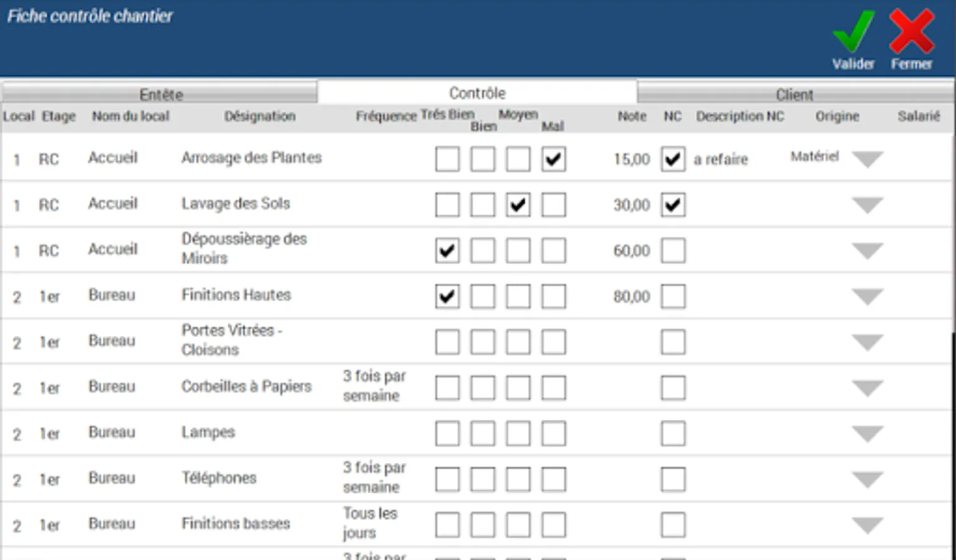Click the Désignation column header
This screenshot has height=560, width=956.
260,116
